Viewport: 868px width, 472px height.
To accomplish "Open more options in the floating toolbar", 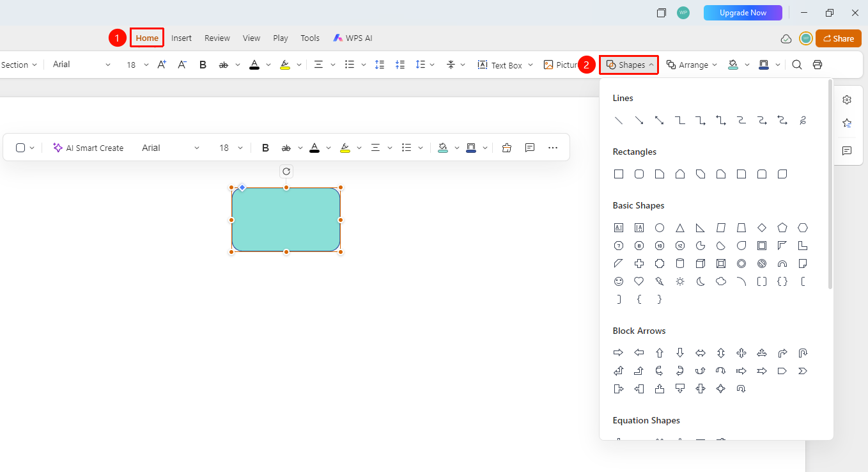I will coord(553,148).
